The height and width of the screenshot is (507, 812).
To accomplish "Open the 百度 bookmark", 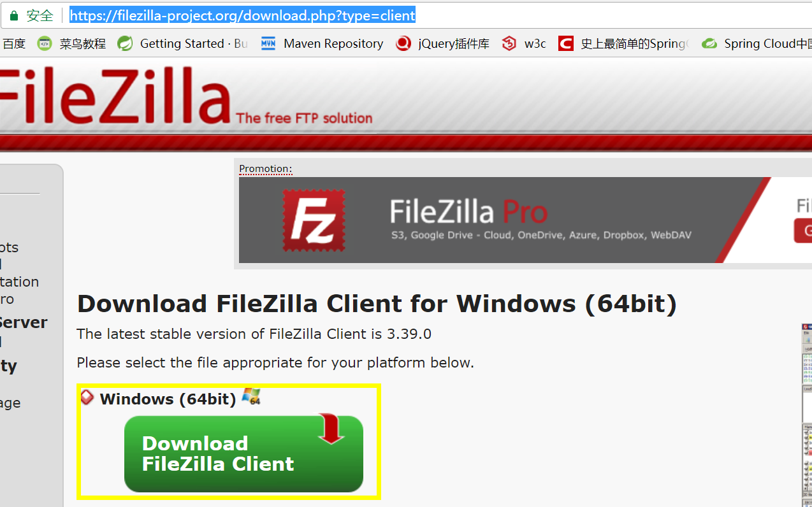I will pyautogui.click(x=13, y=43).
